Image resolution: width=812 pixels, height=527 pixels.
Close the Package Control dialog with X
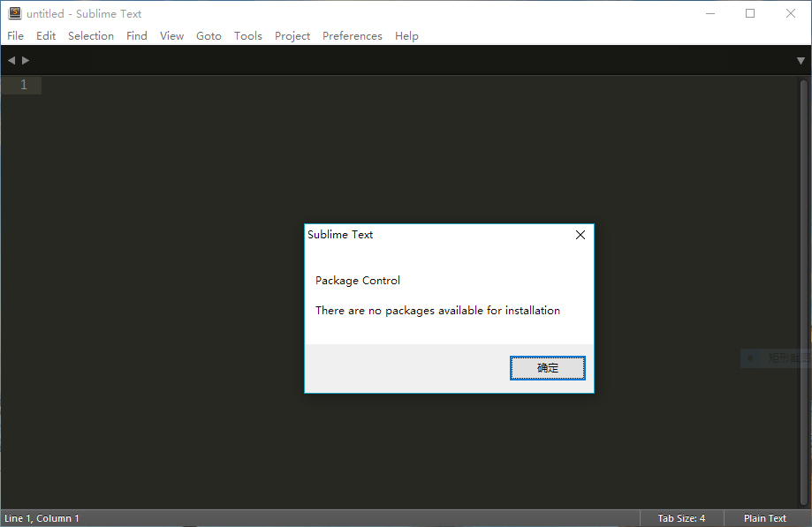[580, 235]
